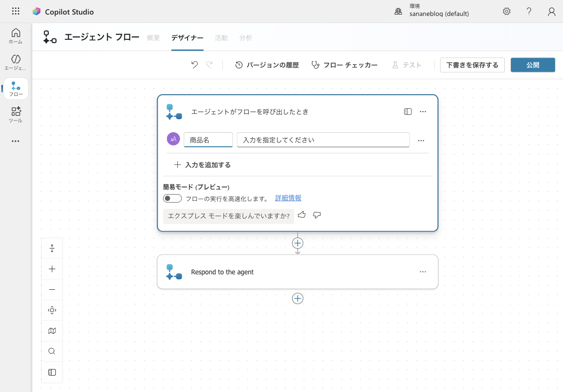Click the trigger card flow icon
This screenshot has width=563, height=392.
pos(174,112)
